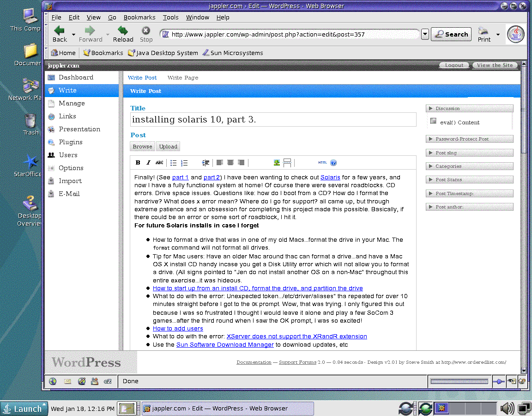Click the show-desktop button on the taskbar
This screenshot has width=532, height=416.
point(126,409)
